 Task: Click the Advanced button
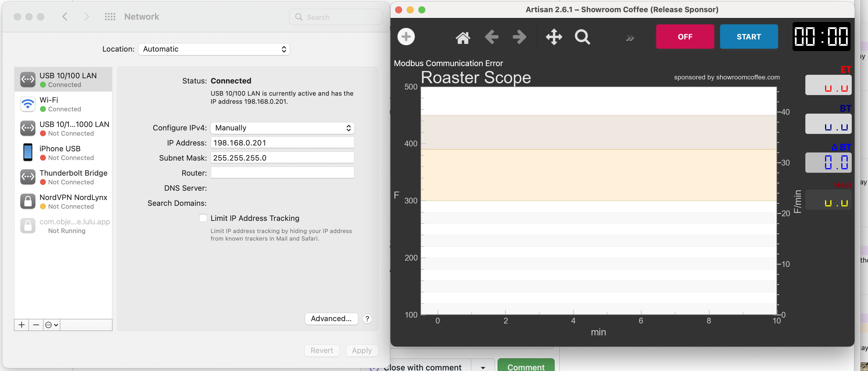pos(331,319)
